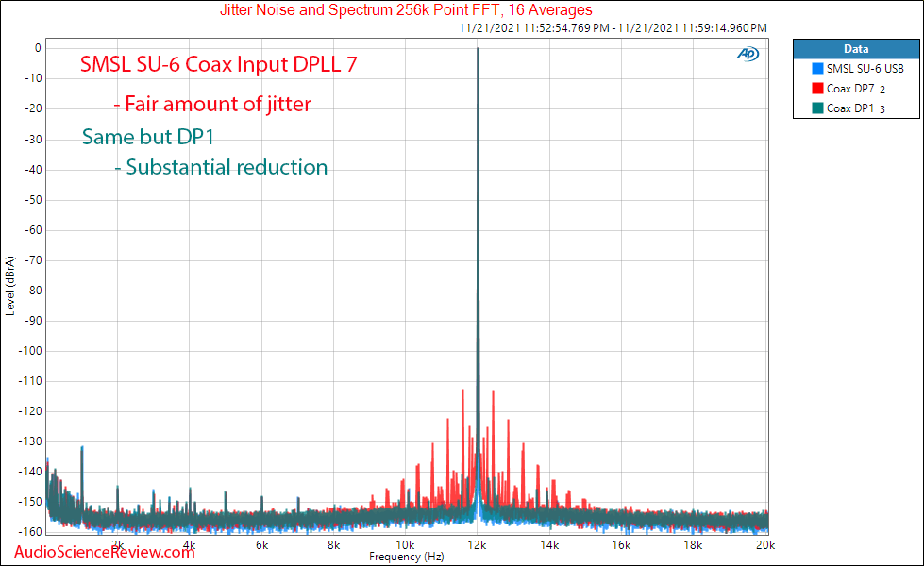
Task: Click the Fair amount of jitter annotation
Action: coord(212,105)
